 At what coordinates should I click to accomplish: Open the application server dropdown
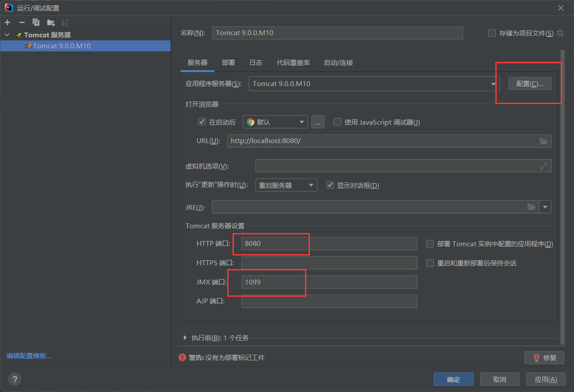(x=374, y=83)
